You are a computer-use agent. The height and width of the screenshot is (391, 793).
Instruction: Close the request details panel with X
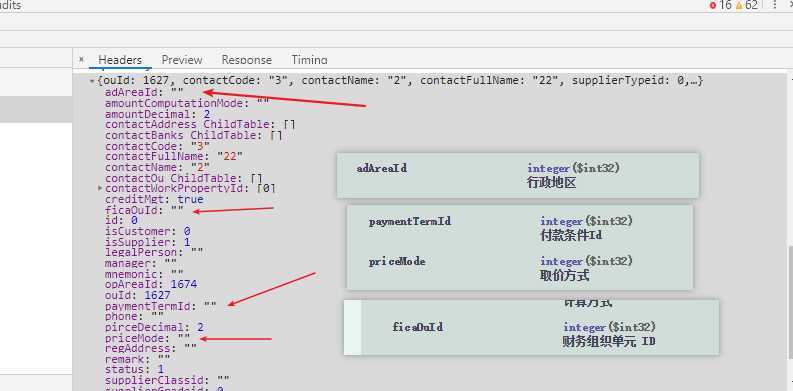[x=81, y=59]
